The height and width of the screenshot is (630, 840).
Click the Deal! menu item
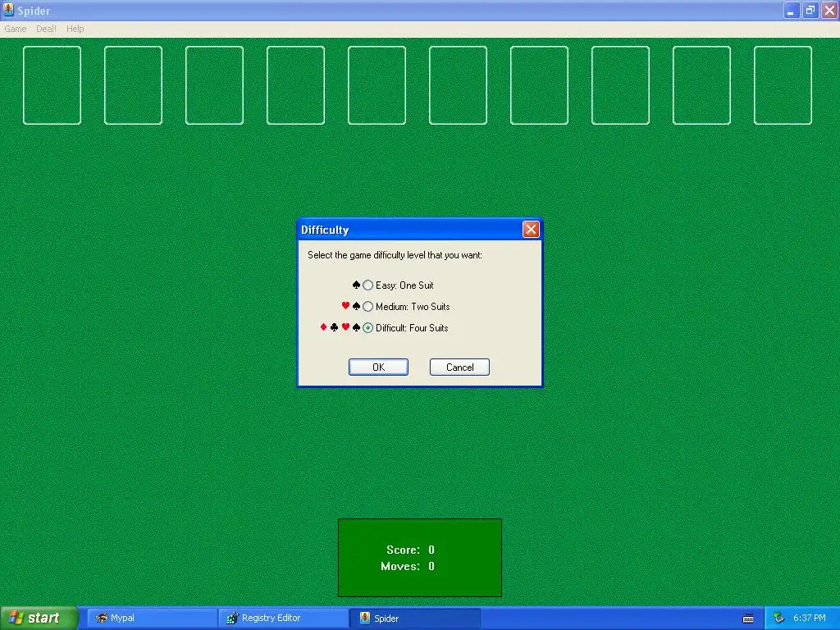[46, 29]
